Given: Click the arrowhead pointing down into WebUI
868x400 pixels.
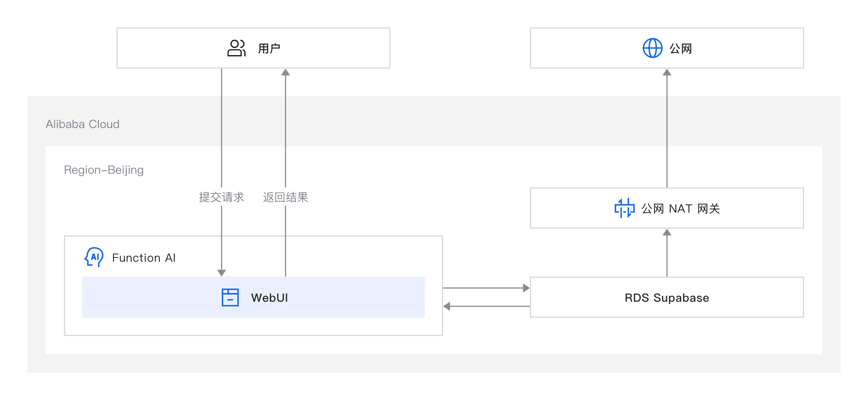Looking at the screenshot, I should 221,273.
